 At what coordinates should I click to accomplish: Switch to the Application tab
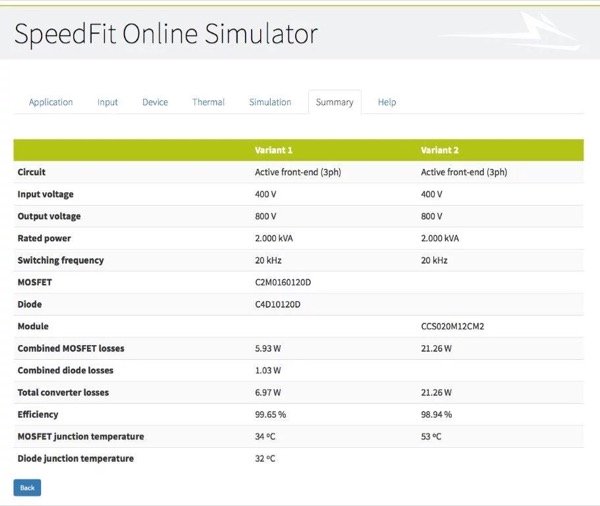[x=51, y=102]
